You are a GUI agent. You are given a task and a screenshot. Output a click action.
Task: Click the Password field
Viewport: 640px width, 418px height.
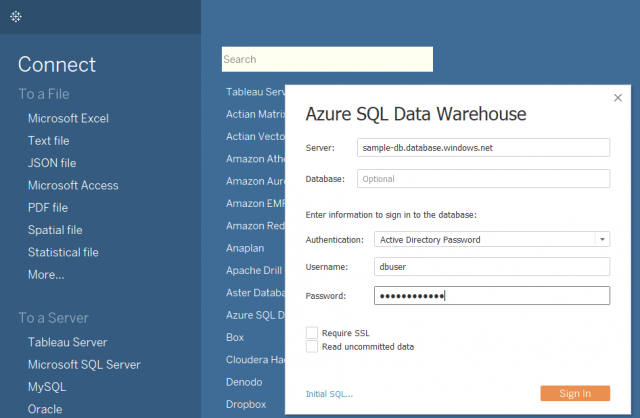492,296
